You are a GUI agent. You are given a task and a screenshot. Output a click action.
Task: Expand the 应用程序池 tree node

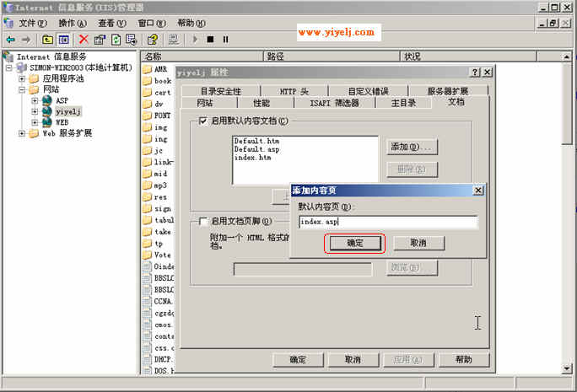pos(23,78)
